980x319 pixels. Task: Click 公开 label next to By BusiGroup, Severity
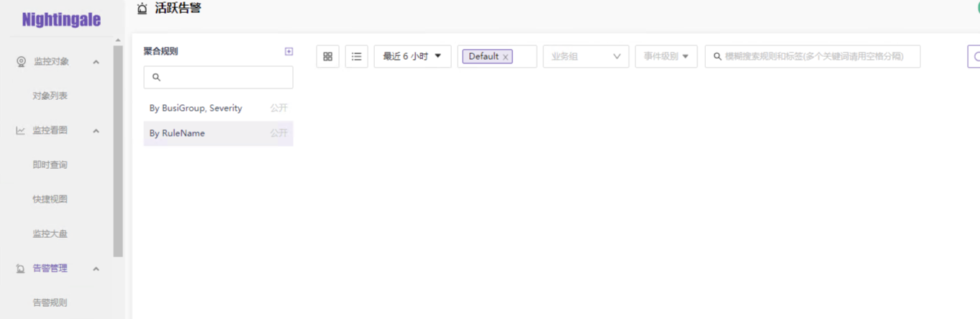click(279, 108)
